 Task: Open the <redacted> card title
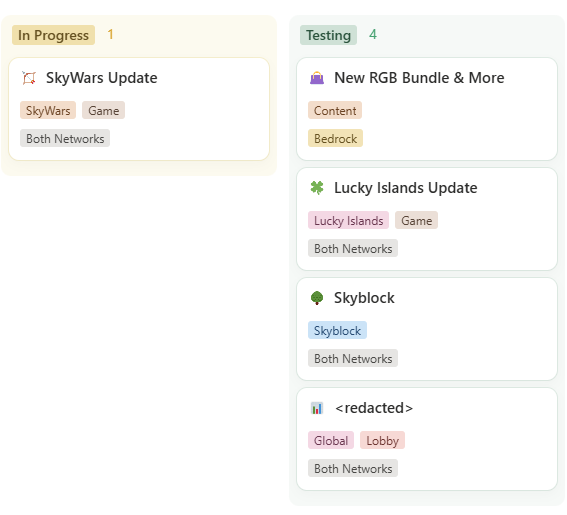coord(374,408)
